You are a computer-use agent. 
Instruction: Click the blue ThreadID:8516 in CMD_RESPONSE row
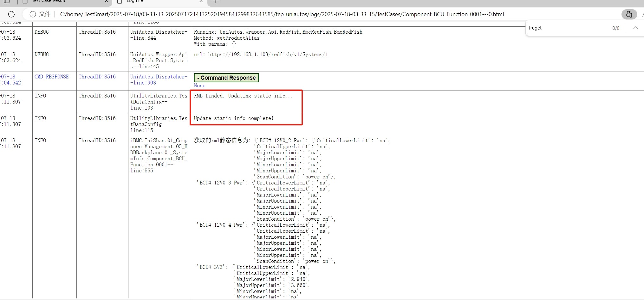[97, 77]
